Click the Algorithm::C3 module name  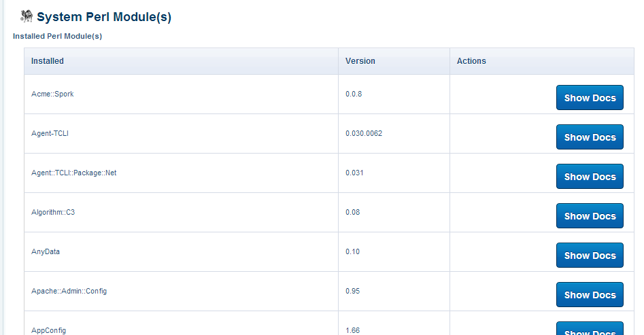coord(53,212)
